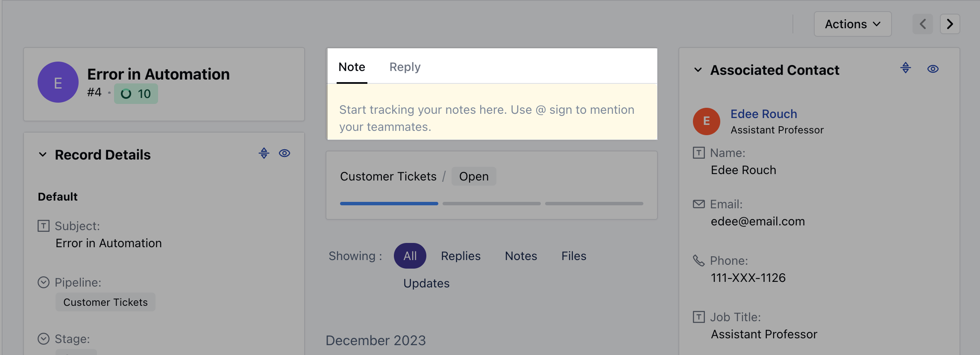The height and width of the screenshot is (355, 980).
Task: Open Edee Rouch's contact profile link
Action: 764,114
